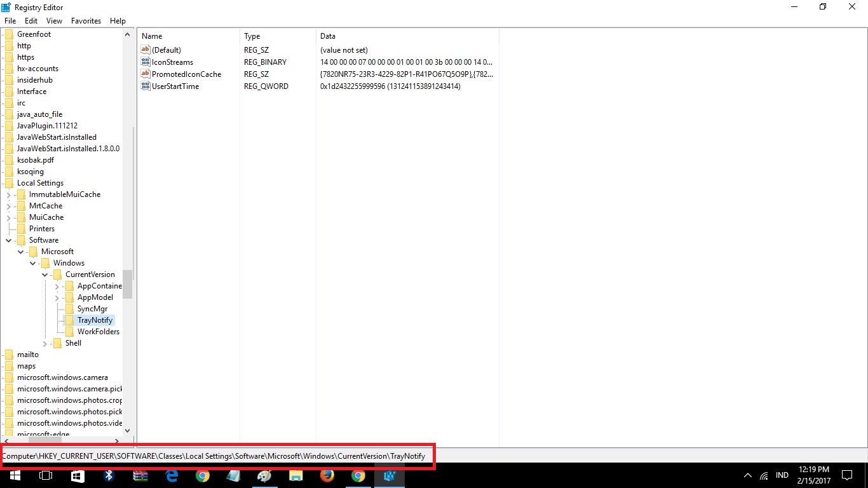
Task: Open the View menu
Action: 55,21
